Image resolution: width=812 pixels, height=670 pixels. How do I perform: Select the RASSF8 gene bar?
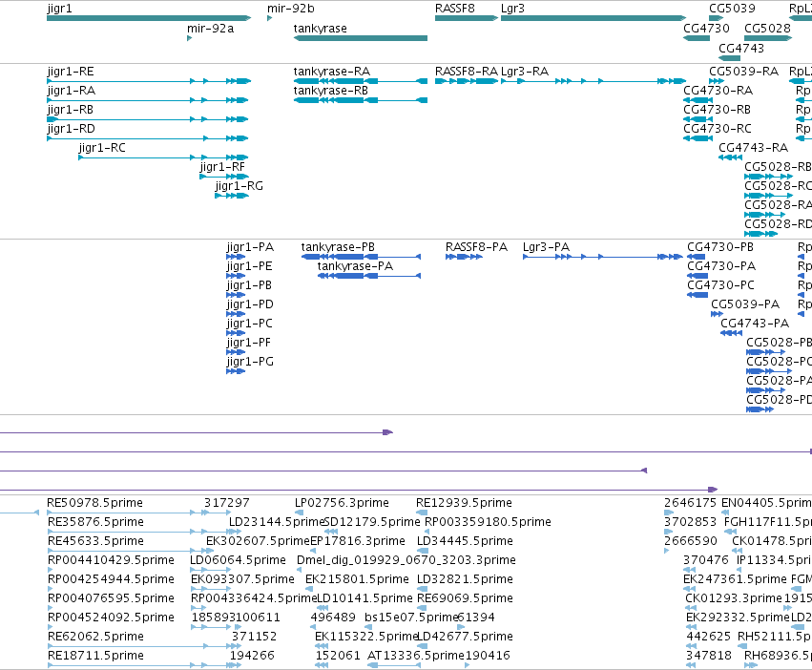point(466,18)
